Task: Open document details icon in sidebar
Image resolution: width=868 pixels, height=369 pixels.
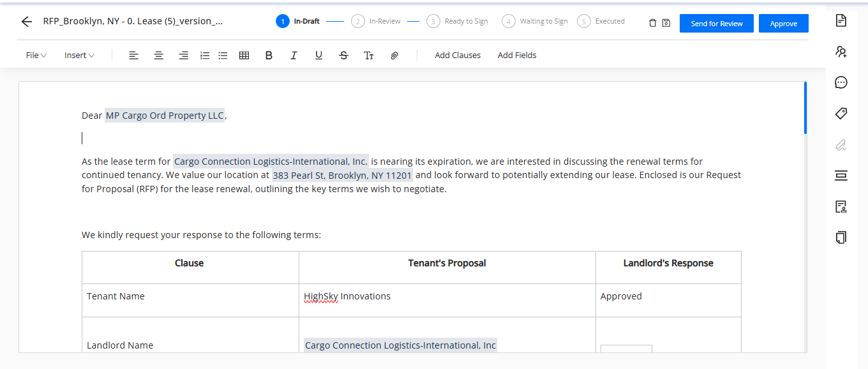Action: pos(841,20)
